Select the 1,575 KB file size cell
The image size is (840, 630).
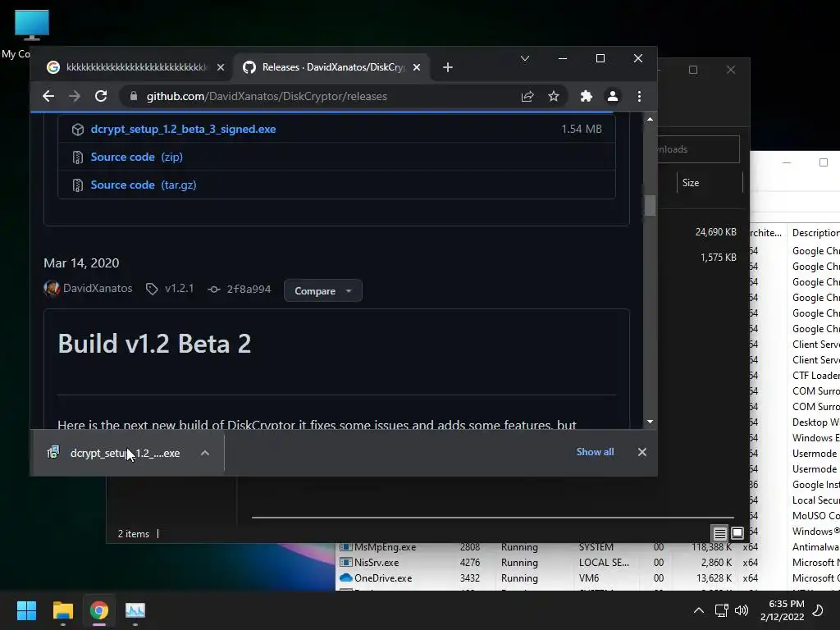719,257
